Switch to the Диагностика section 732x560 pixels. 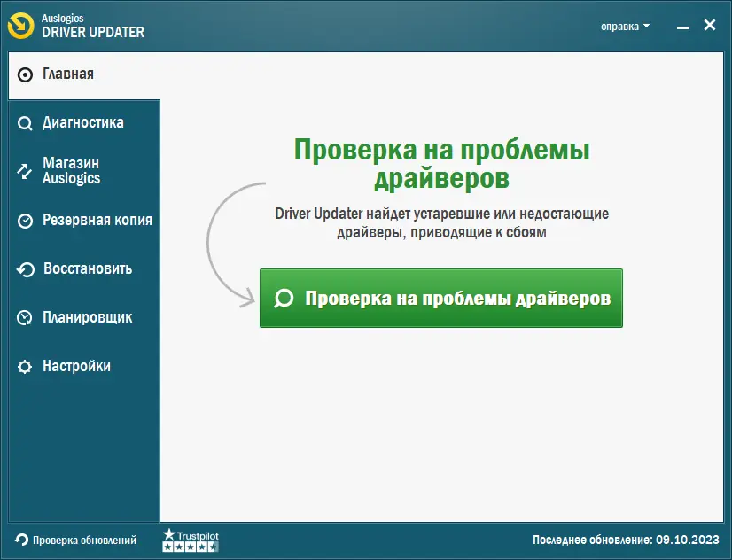[x=84, y=123]
